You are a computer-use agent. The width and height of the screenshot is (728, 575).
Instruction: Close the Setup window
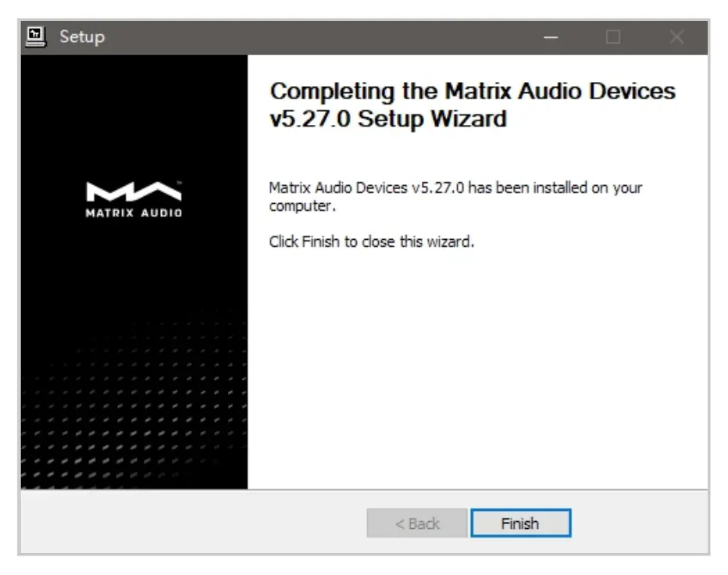676,37
